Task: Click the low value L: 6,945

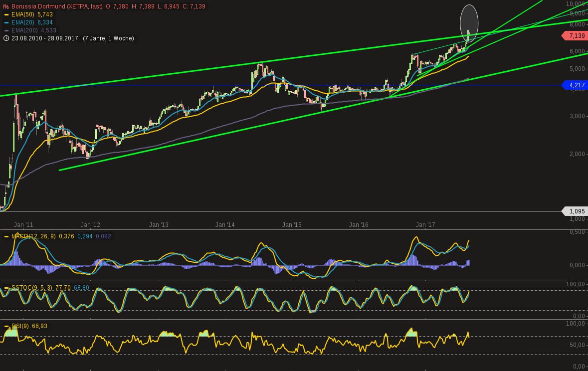Action: tap(169, 6)
